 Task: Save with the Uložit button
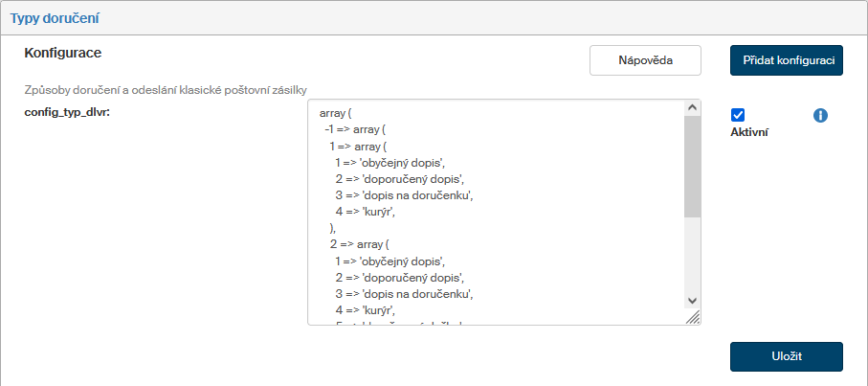[x=786, y=356]
